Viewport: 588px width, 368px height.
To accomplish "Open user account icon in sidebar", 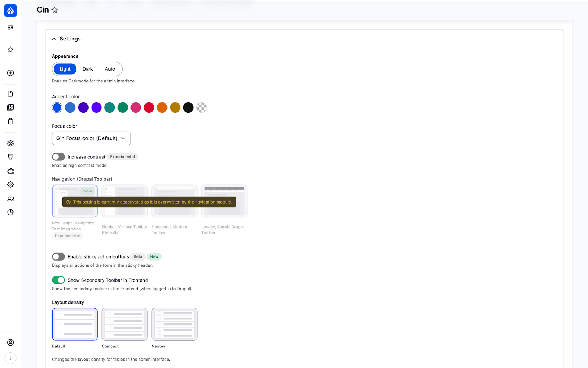I will tap(10, 342).
